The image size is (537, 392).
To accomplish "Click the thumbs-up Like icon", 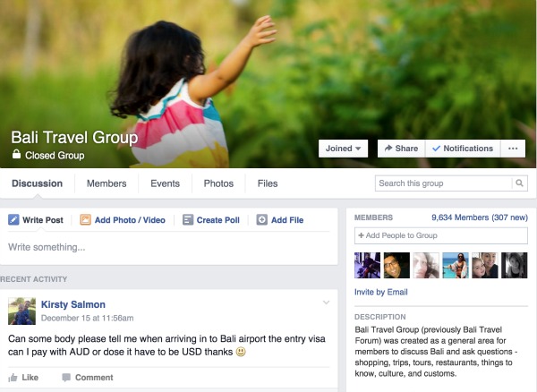I will point(13,378).
